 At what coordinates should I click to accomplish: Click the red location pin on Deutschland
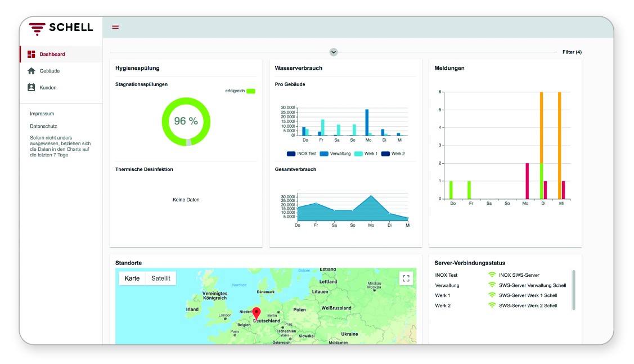click(257, 314)
